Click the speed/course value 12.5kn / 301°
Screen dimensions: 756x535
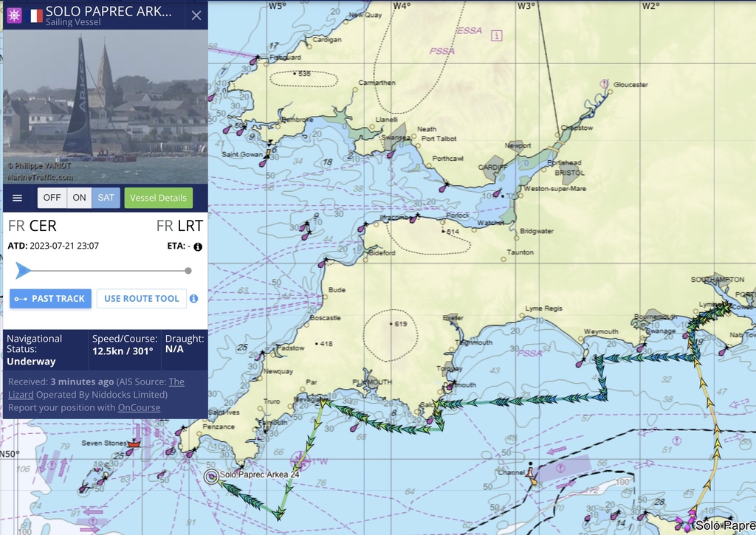coord(123,351)
